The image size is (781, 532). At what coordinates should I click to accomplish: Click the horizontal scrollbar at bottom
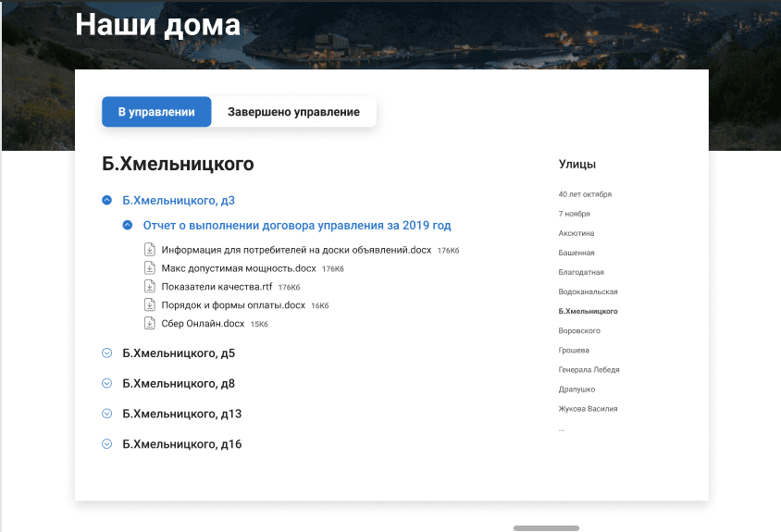[x=546, y=528]
